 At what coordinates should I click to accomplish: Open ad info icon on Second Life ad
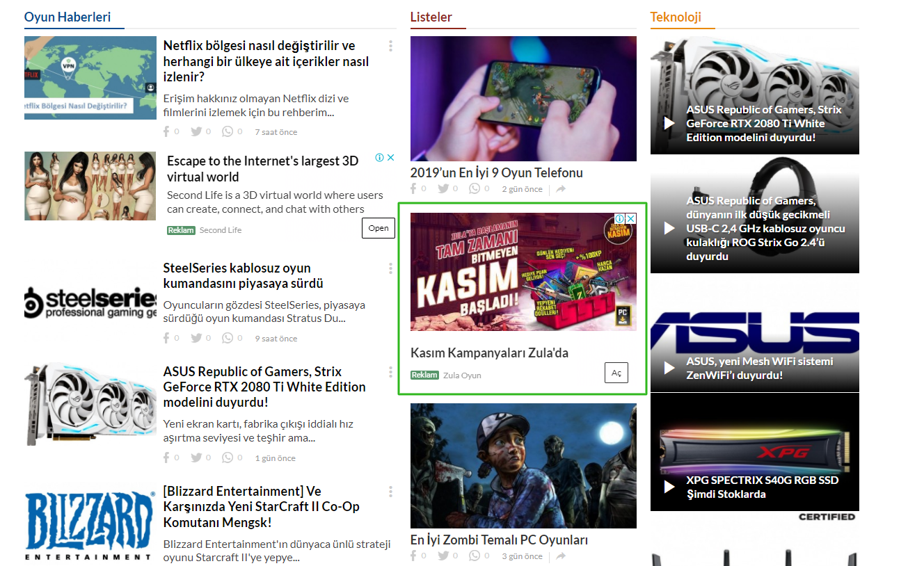pos(380,158)
